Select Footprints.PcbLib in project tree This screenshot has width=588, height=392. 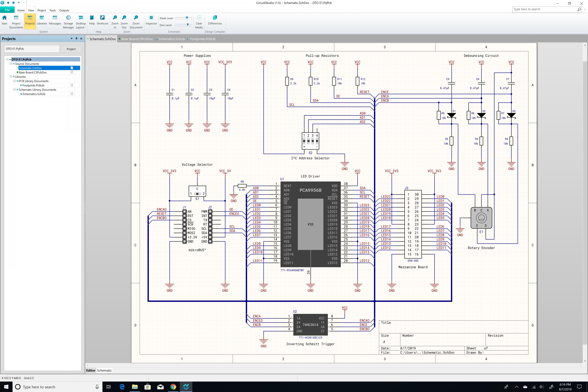point(33,85)
